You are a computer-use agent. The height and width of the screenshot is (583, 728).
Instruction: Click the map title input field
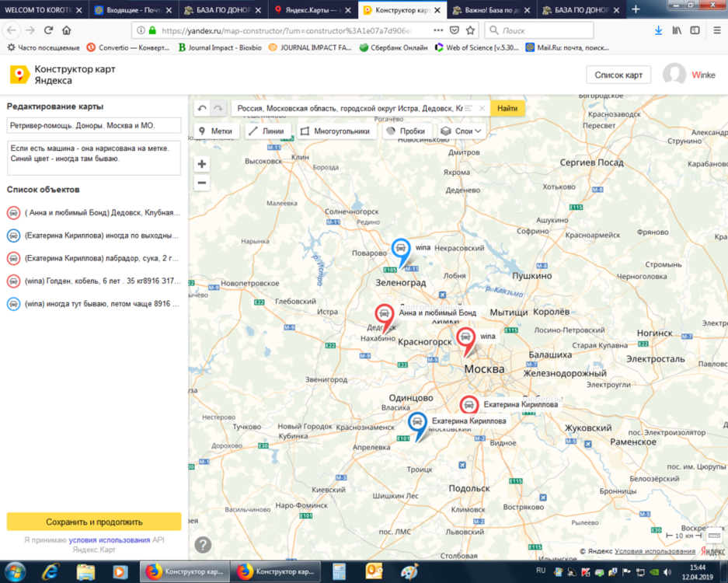(93, 125)
